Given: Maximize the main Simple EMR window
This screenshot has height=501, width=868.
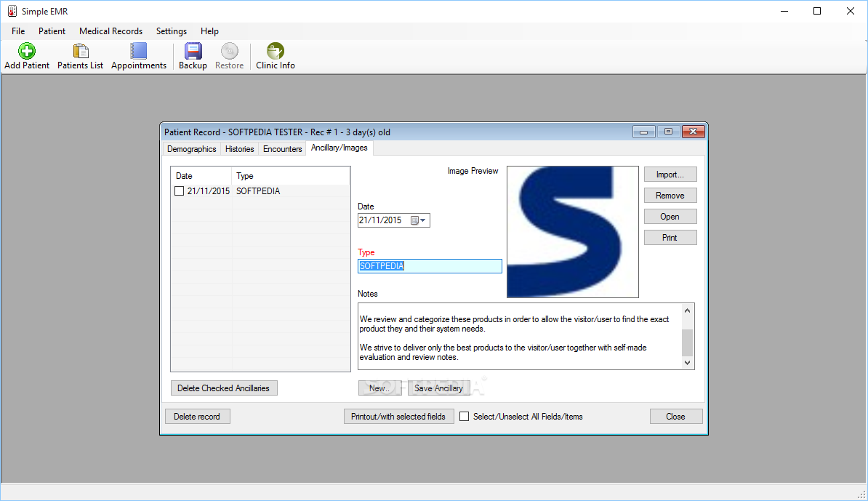Looking at the screenshot, I should point(817,11).
